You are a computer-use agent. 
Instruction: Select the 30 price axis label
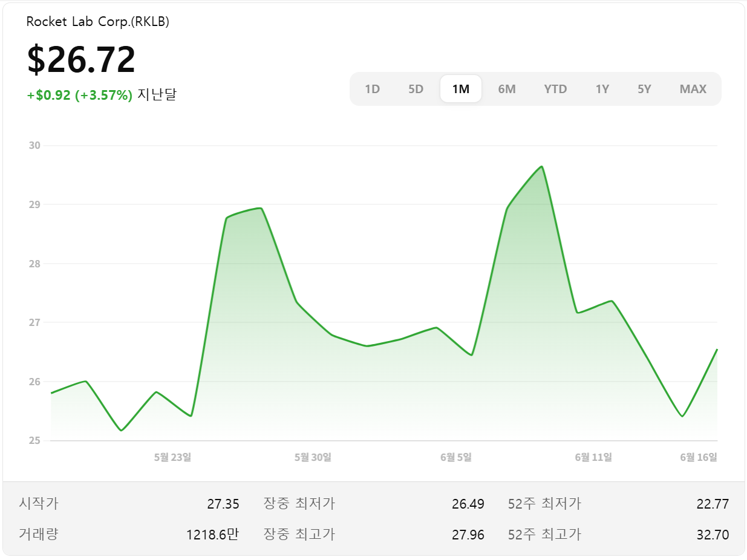coord(33,145)
